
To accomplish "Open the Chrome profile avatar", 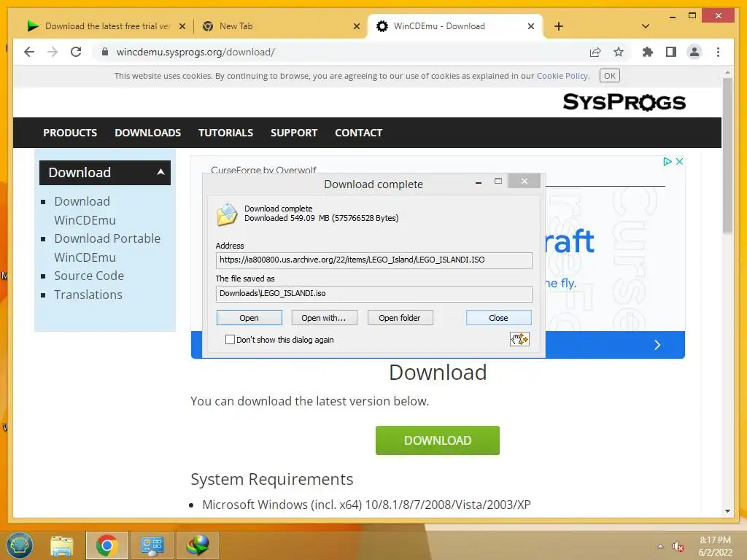I will click(694, 52).
